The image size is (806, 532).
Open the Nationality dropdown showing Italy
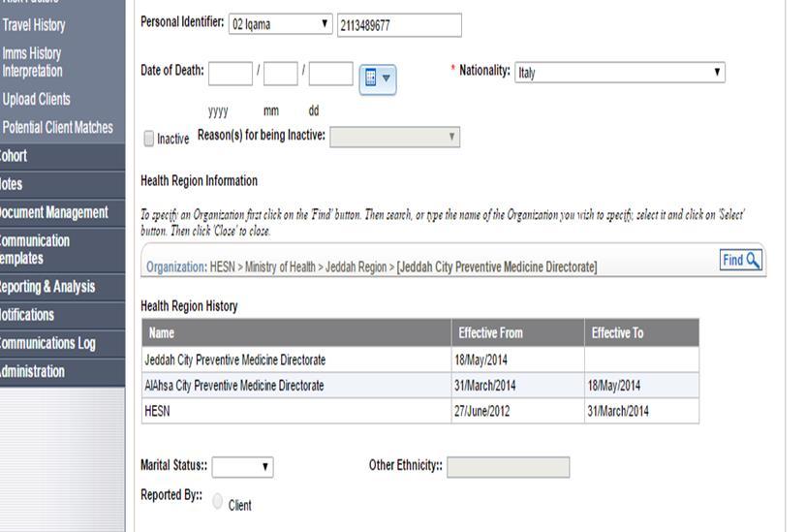click(x=620, y=73)
